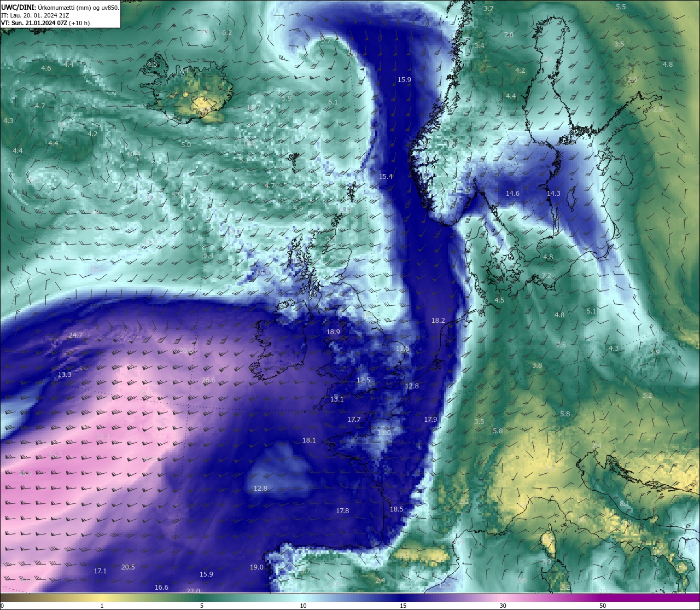Click the 20.5 value on the map
This screenshot has width=700, height=610.
tap(128, 567)
